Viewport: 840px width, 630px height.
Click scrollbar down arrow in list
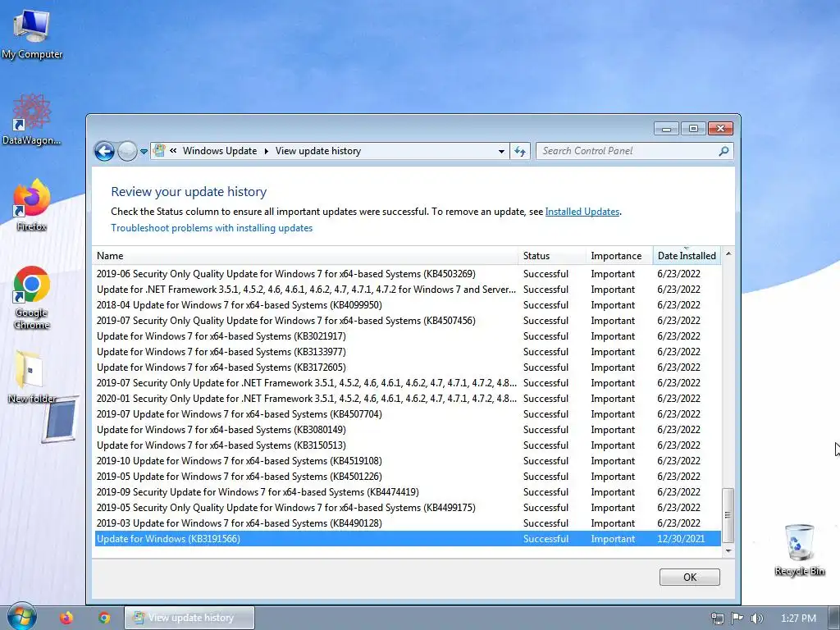tap(728, 550)
